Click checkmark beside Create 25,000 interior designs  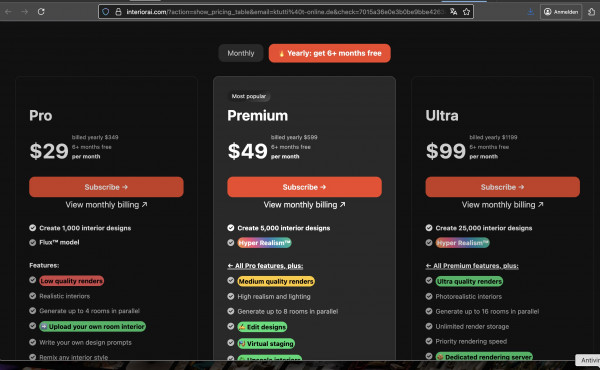[x=429, y=228]
